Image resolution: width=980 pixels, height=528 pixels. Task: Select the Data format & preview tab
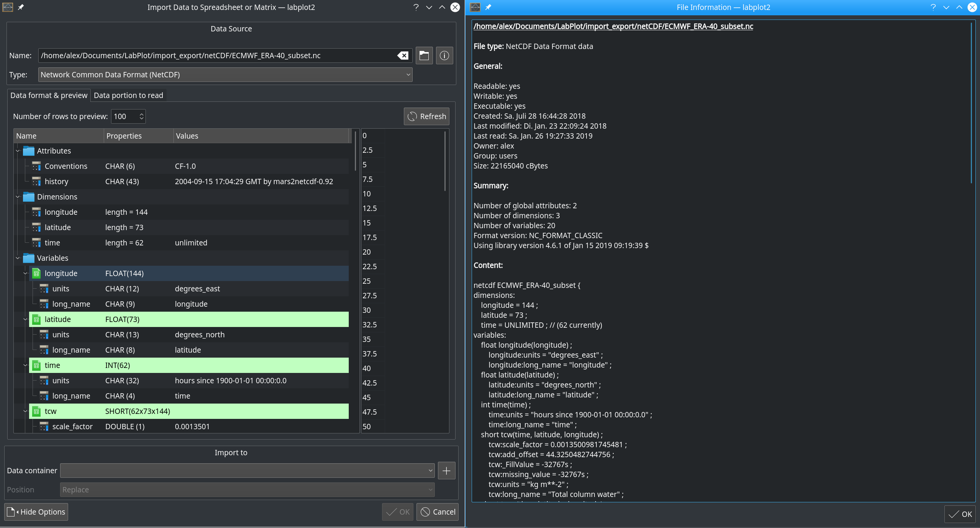49,95
